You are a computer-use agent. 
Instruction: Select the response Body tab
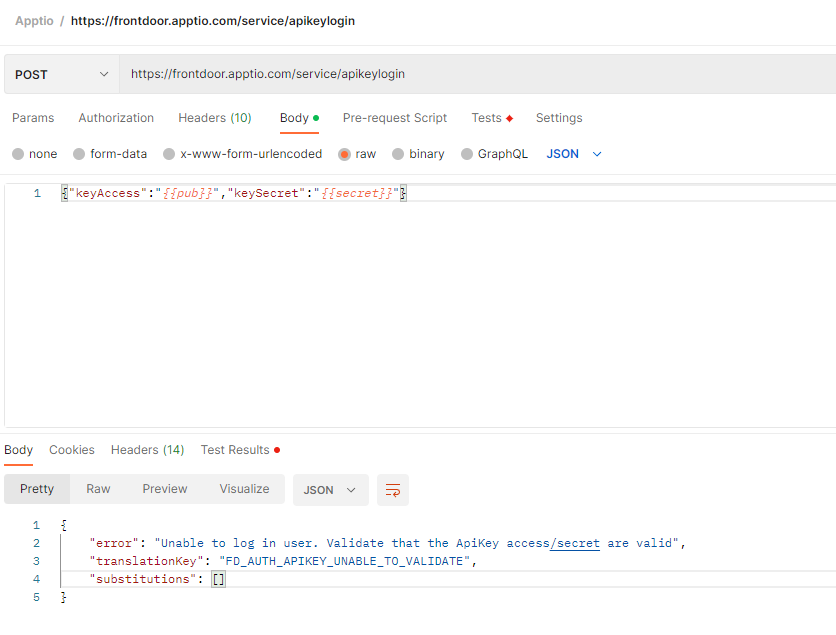19,450
